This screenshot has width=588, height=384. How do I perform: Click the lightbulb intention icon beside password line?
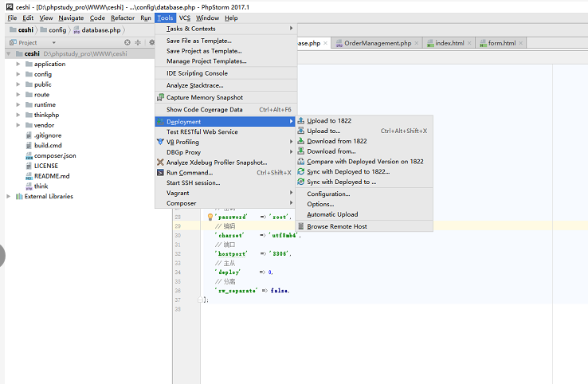click(x=210, y=217)
